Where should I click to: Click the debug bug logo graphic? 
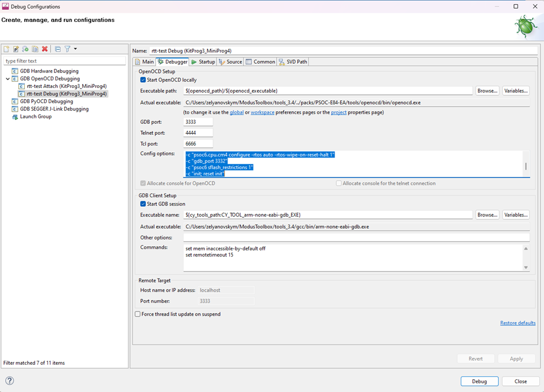525,25
